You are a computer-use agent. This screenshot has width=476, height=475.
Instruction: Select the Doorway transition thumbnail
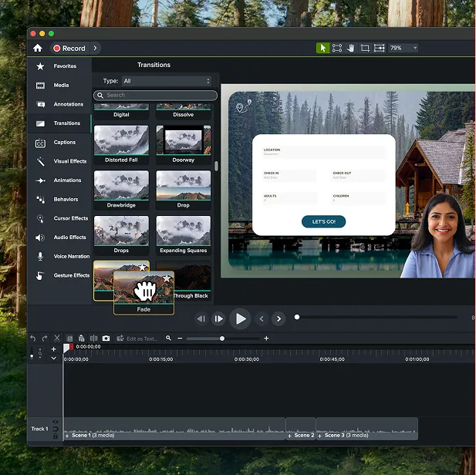click(184, 140)
